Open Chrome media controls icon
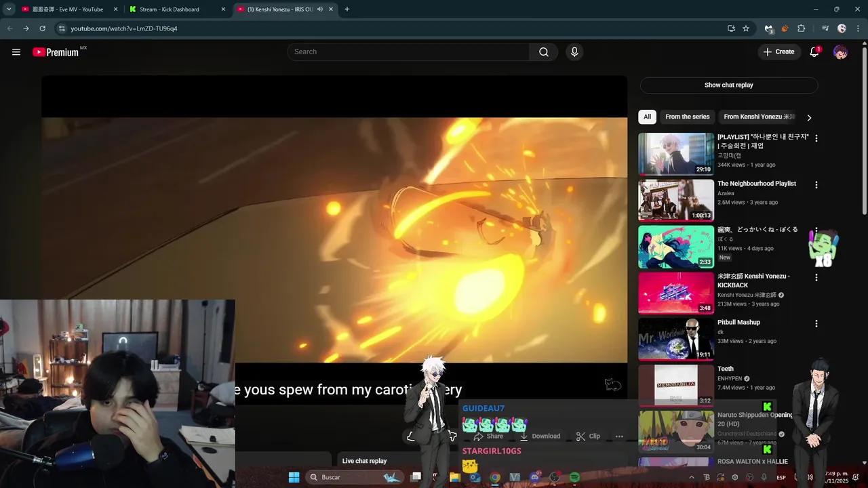The height and width of the screenshot is (488, 868). 825,28
